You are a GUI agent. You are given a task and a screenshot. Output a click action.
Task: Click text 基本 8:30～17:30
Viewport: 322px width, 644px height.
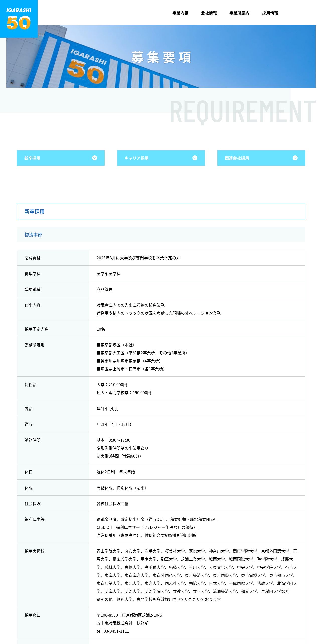(113, 440)
